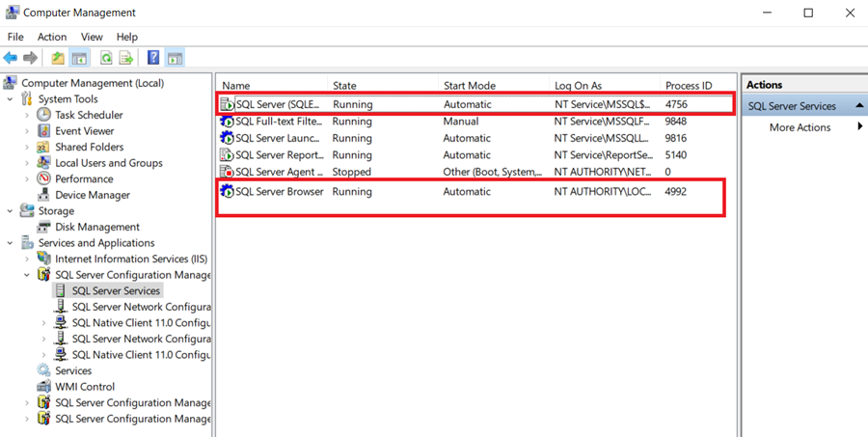The image size is (868, 437).
Task: Click the Up One Level folder icon
Action: coord(58,58)
